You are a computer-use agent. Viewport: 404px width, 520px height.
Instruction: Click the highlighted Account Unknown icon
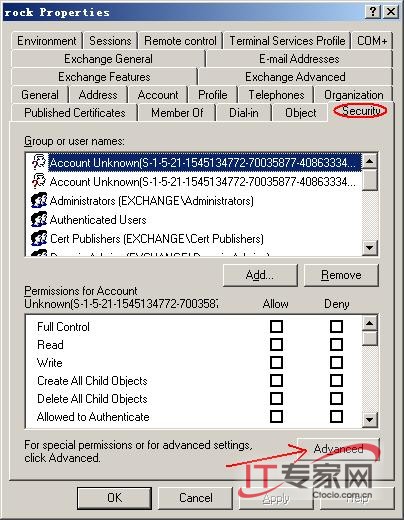point(39,163)
